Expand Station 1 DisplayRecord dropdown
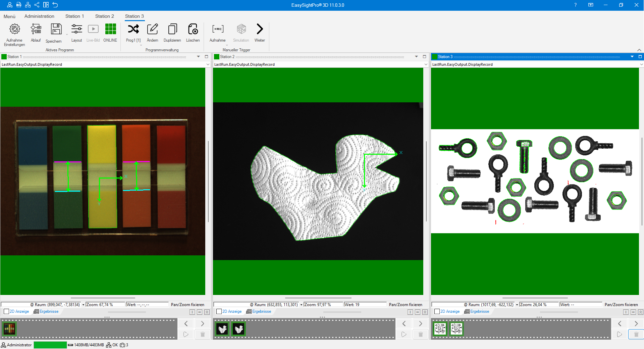The height and width of the screenshot is (349, 644). (208, 64)
